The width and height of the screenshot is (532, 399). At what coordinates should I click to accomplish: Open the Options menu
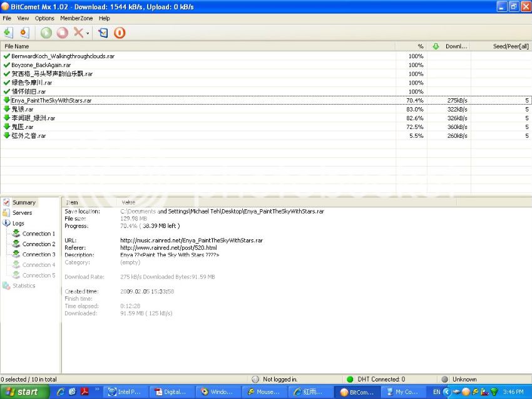(x=44, y=18)
